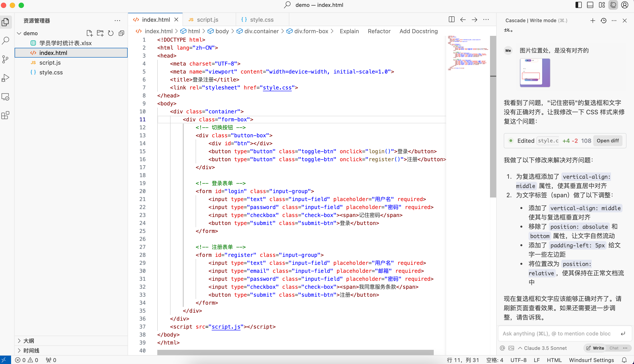Open Windsurf Settings in status bar
The width and height of the screenshot is (634, 364).
click(591, 360)
